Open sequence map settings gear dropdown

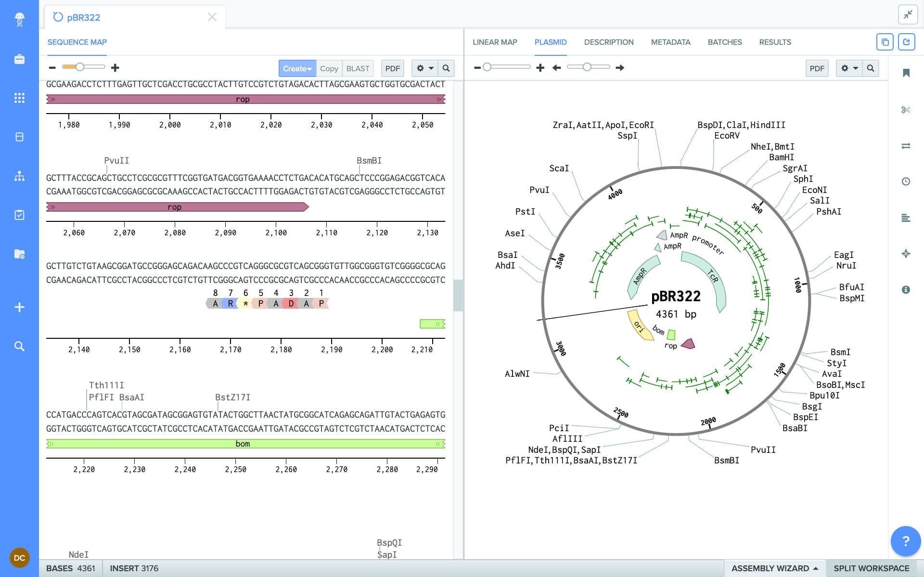point(424,68)
